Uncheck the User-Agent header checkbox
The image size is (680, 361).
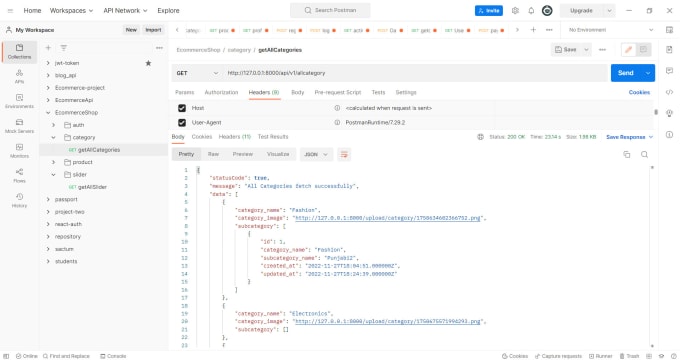pos(182,123)
